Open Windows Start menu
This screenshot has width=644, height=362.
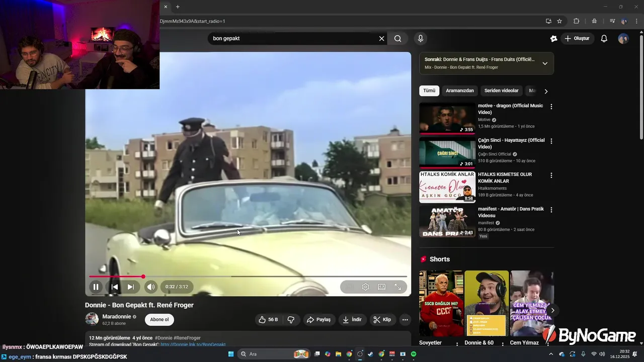(x=231, y=354)
